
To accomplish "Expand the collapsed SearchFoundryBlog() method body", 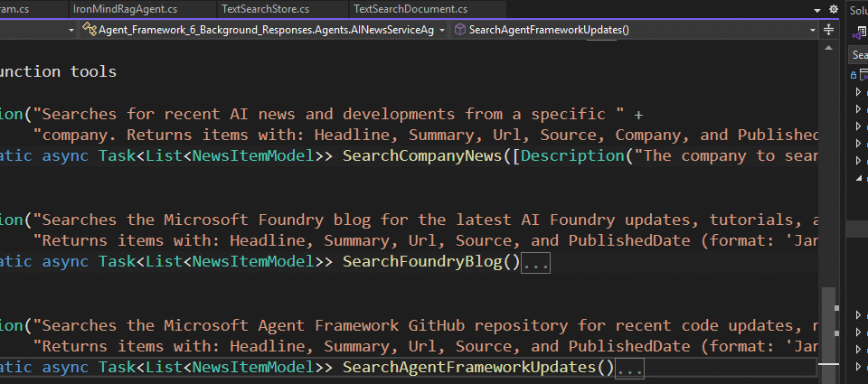I will click(536, 263).
